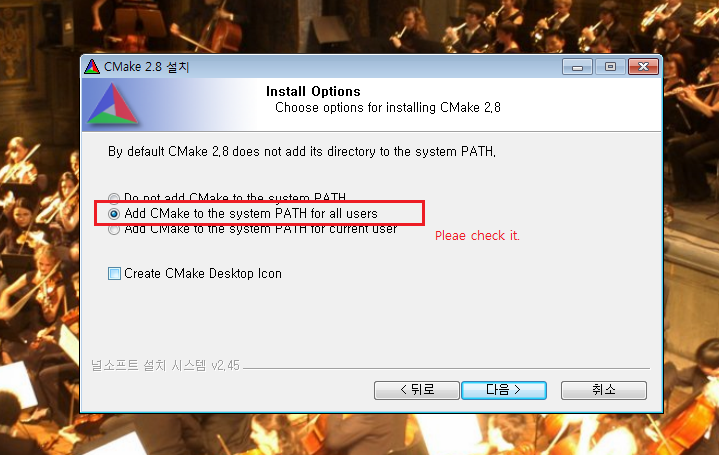The image size is (719, 455).
Task: Click the CMake triangle icon in title bar
Action: tap(92, 67)
